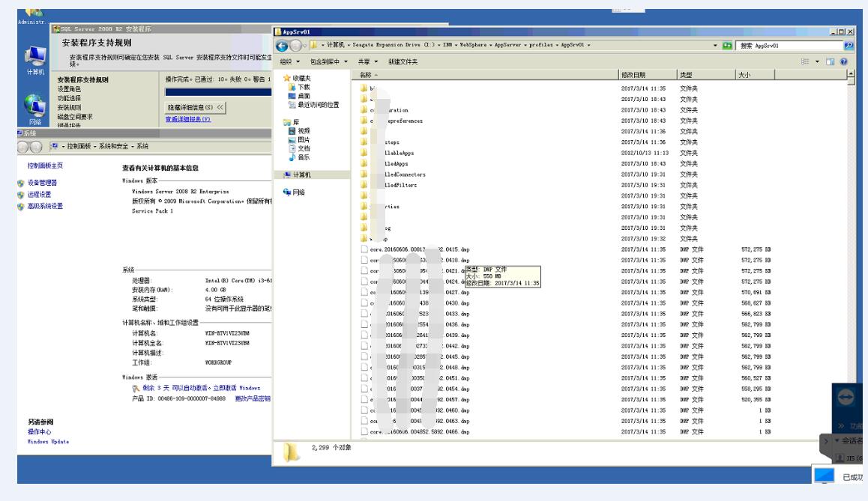Click forward button in 系统 window

[36, 147]
